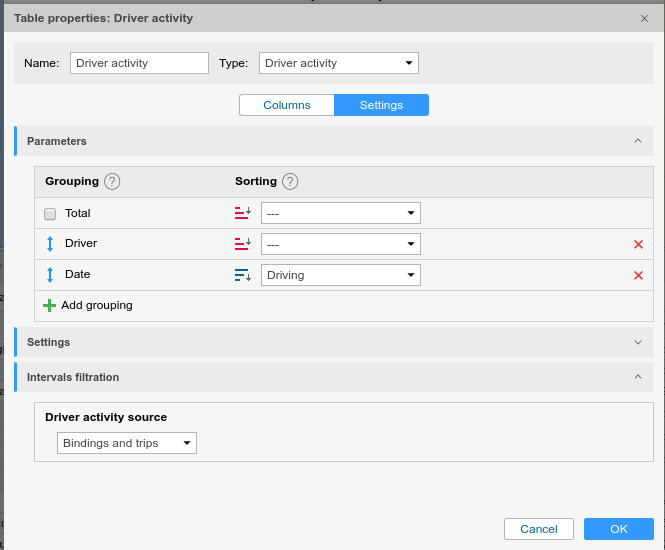The image size is (665, 550).
Task: Click the Name input field
Action: tap(139, 63)
